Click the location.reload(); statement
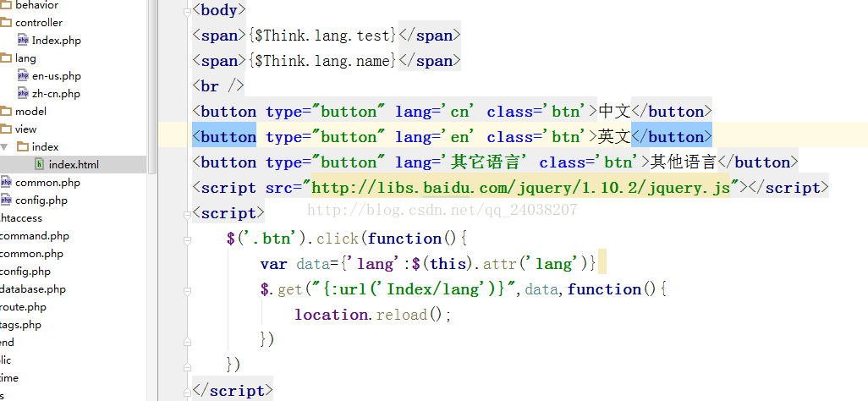The image size is (868, 401). coord(373,316)
